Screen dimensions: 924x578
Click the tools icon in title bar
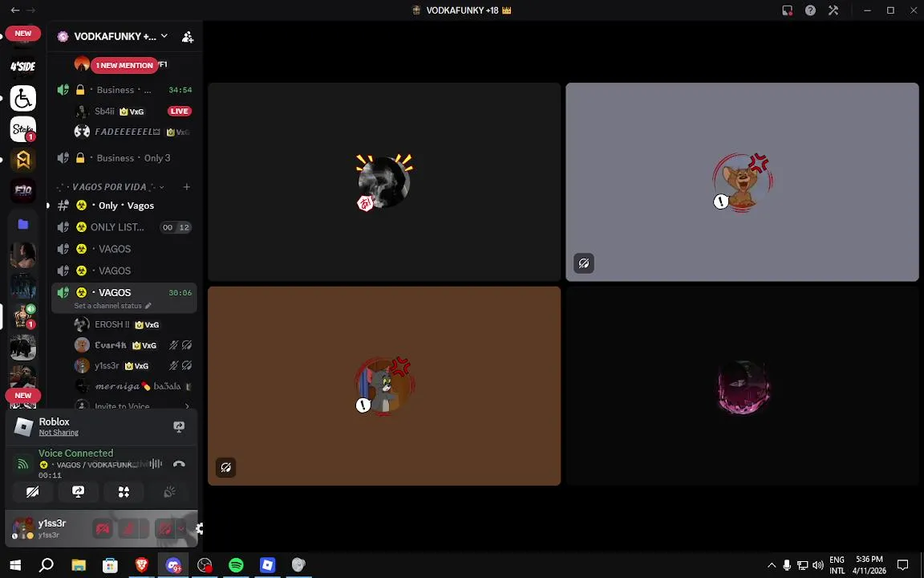[x=833, y=10]
